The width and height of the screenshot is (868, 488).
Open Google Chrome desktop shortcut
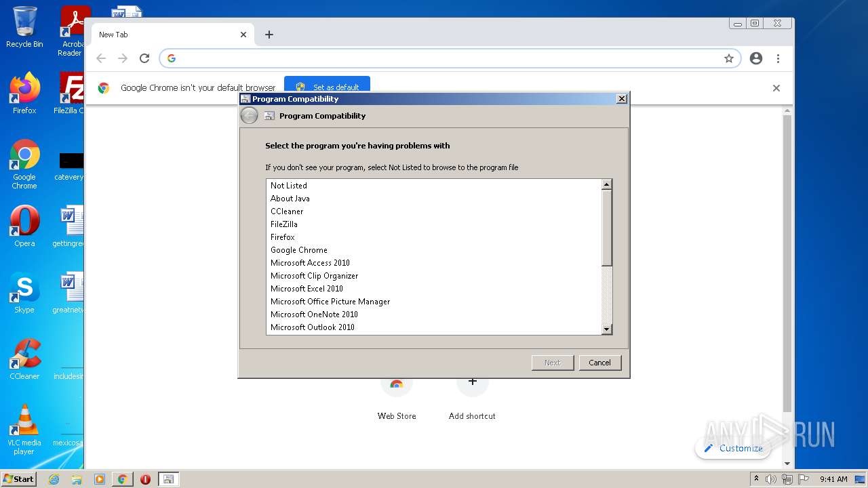click(x=24, y=164)
